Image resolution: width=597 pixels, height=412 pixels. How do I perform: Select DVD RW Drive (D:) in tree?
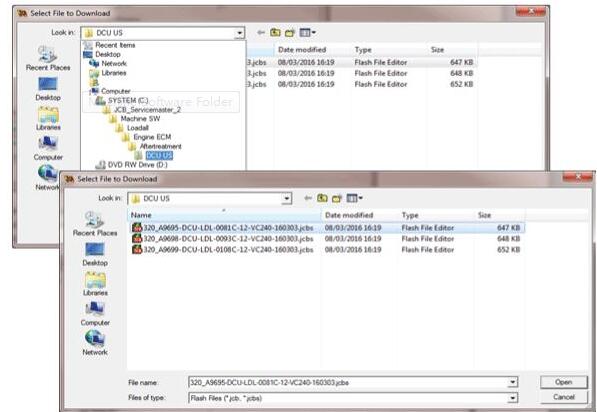(x=137, y=165)
